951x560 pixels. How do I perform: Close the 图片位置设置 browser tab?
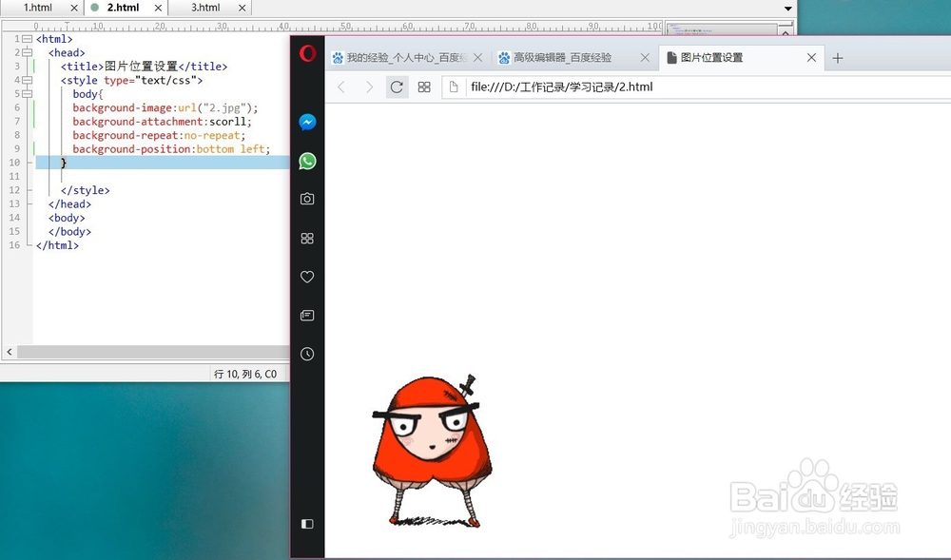[811, 58]
